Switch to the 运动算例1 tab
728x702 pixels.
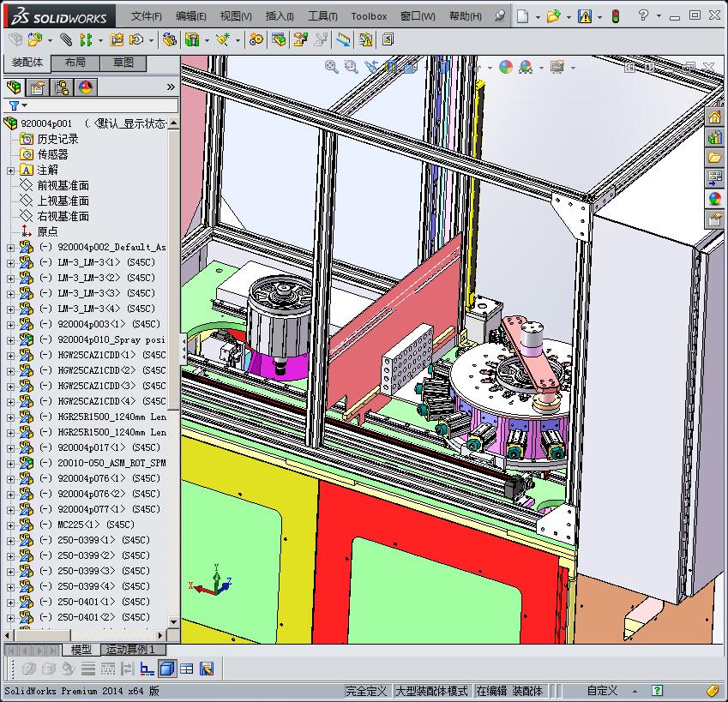click(133, 650)
